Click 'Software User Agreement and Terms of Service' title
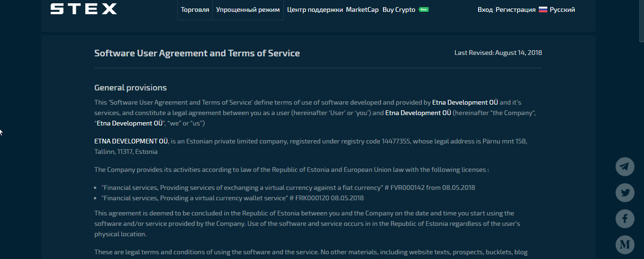 click(x=197, y=53)
